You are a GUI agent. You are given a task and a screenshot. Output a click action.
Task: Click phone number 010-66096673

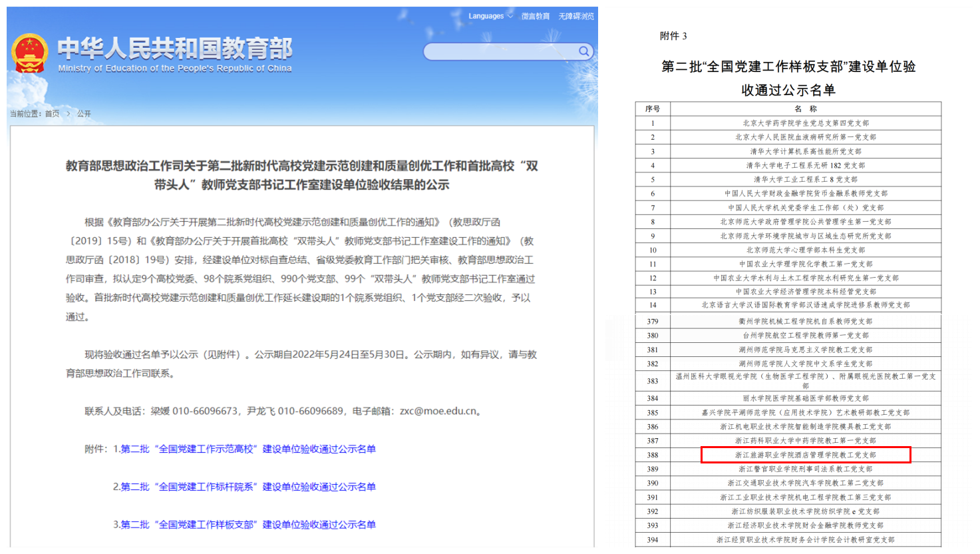(205, 411)
